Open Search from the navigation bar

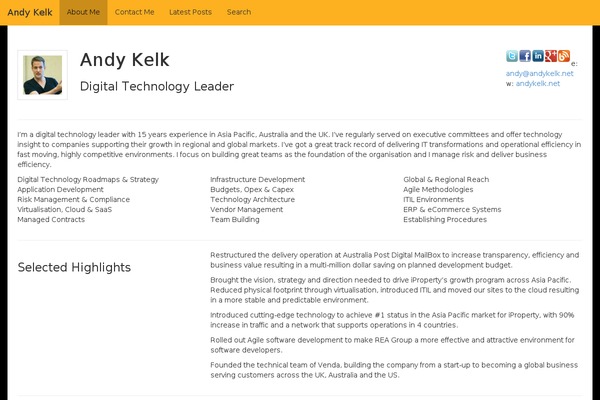point(239,12)
